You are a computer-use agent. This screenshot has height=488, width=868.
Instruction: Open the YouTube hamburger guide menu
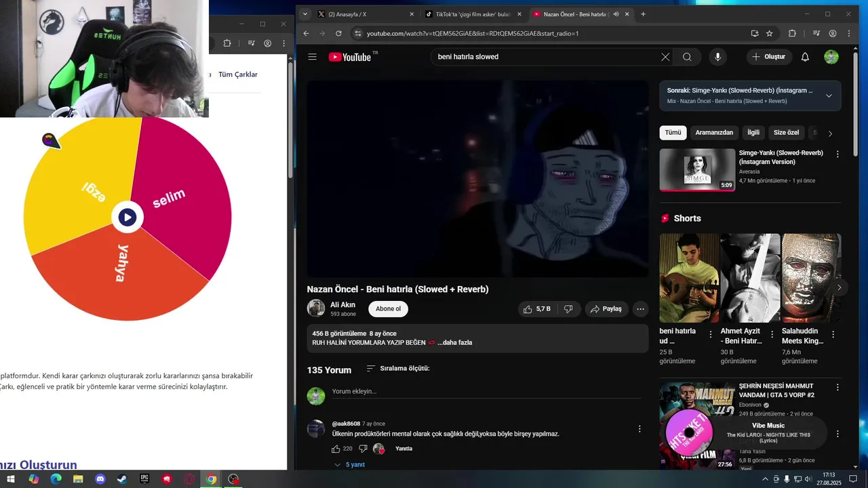coord(312,57)
